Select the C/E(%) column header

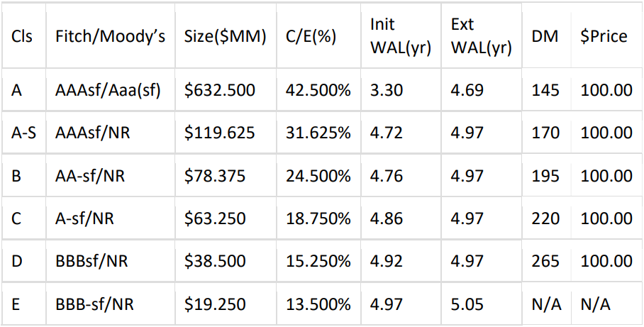[x=311, y=37]
